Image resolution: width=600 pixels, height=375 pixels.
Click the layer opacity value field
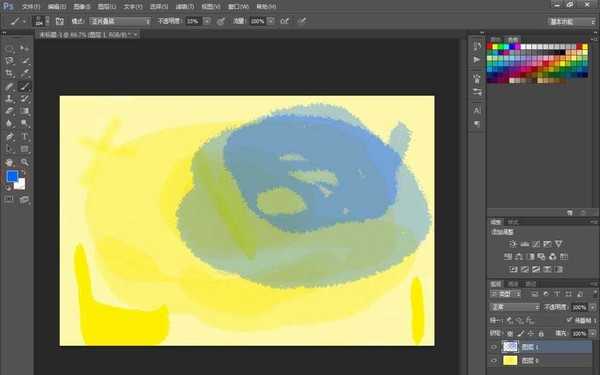[x=579, y=307]
